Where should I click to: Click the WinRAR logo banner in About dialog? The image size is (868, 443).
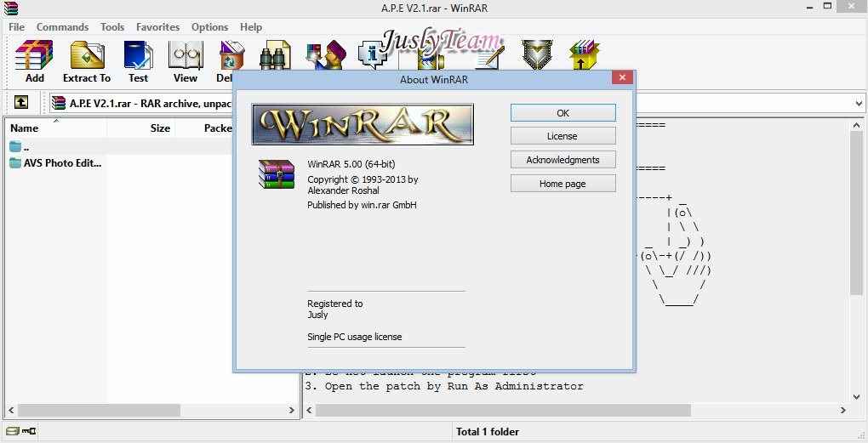[x=363, y=124]
